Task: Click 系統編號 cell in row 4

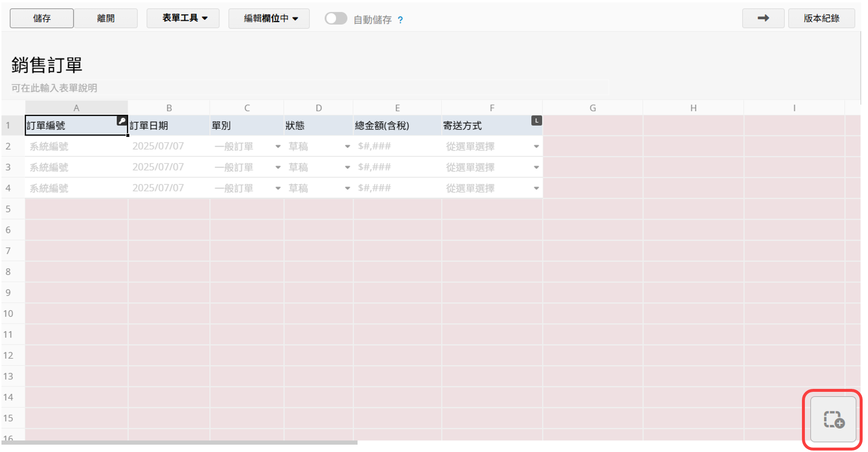Action: 76,188
